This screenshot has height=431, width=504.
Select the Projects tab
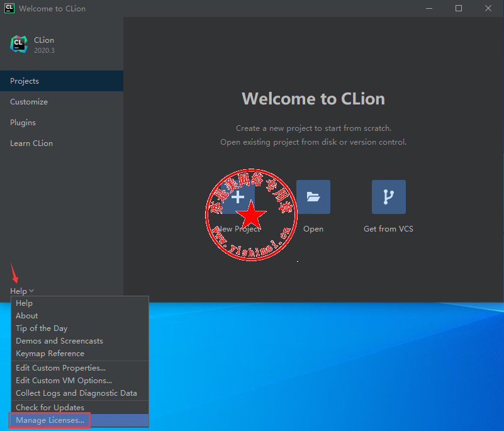[62, 81]
